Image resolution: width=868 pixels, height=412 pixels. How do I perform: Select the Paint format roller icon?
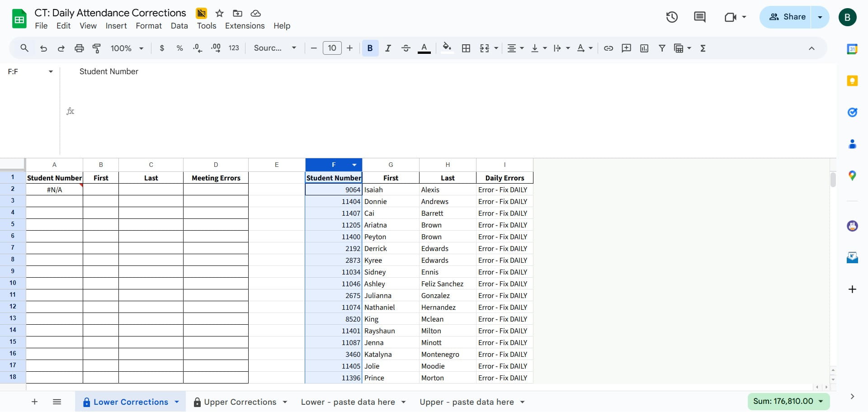coord(97,48)
